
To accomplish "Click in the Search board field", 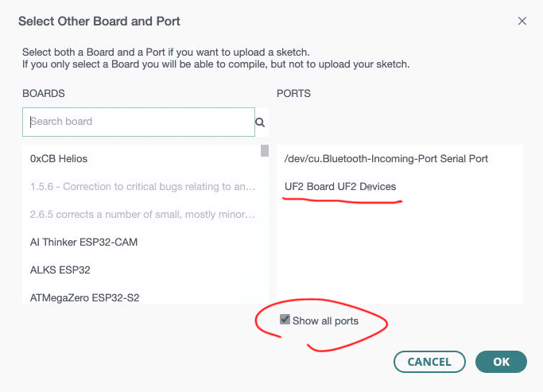I will [x=139, y=122].
